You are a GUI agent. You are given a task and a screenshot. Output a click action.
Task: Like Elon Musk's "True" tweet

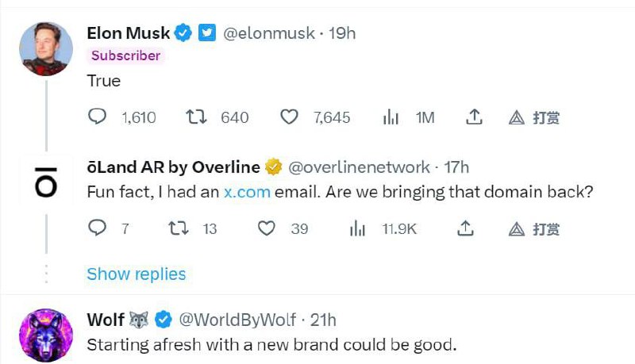click(291, 117)
